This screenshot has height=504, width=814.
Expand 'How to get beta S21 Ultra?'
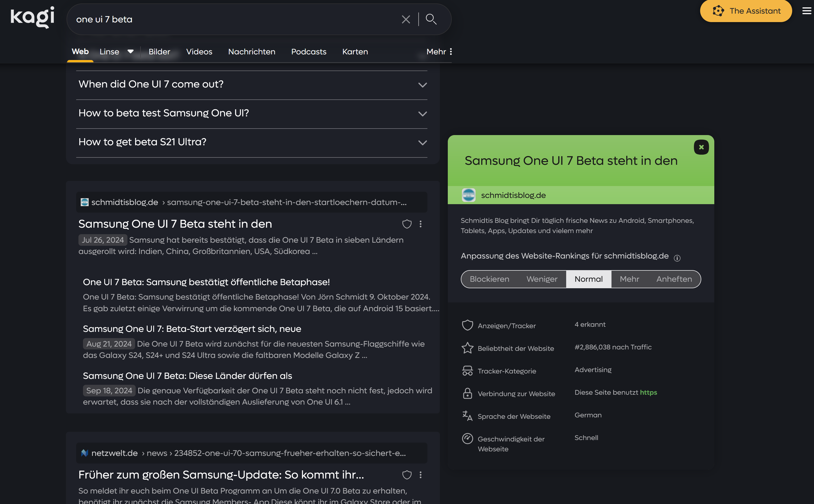[252, 142]
